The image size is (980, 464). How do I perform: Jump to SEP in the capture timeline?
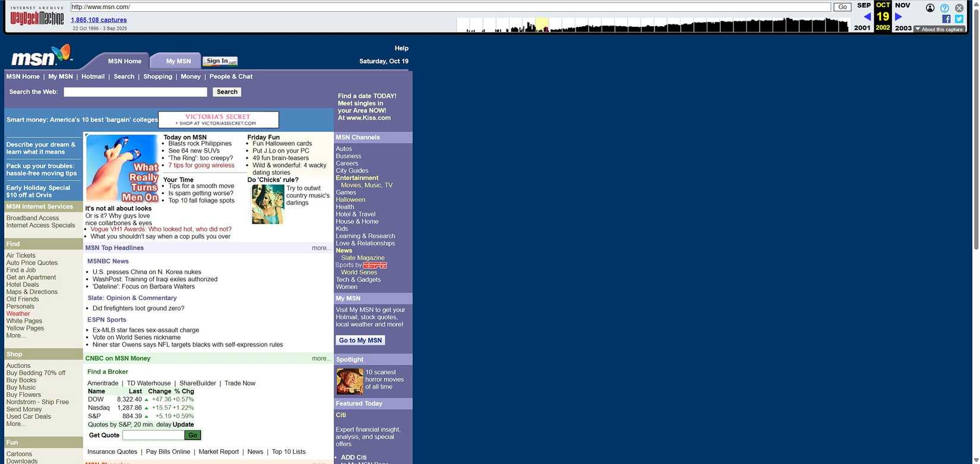pos(864,5)
